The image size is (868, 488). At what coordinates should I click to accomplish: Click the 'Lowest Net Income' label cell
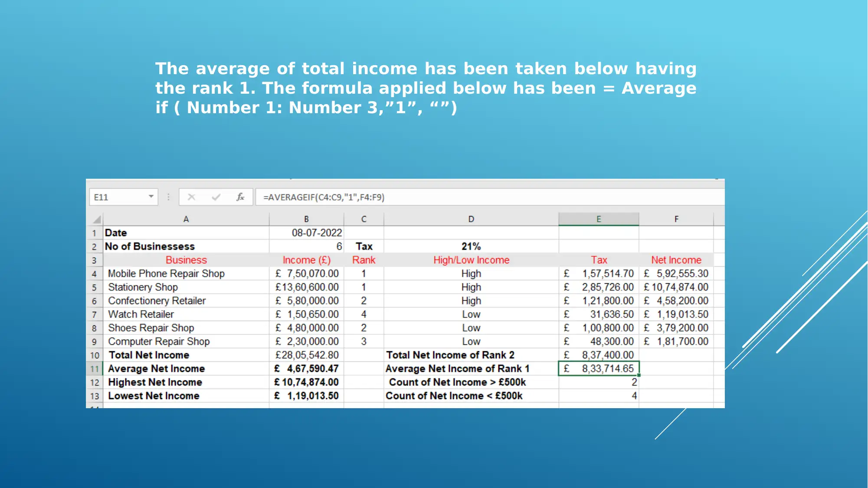coord(186,396)
